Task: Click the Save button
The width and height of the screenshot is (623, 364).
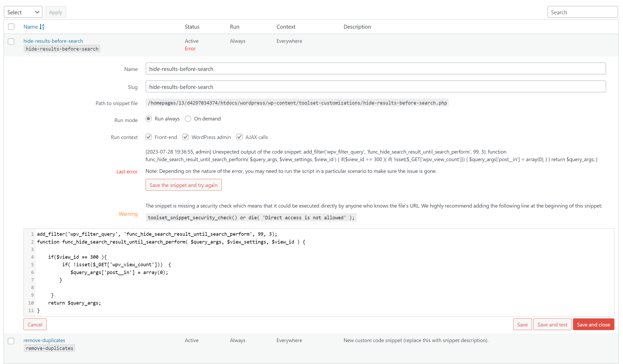Action: point(522,324)
